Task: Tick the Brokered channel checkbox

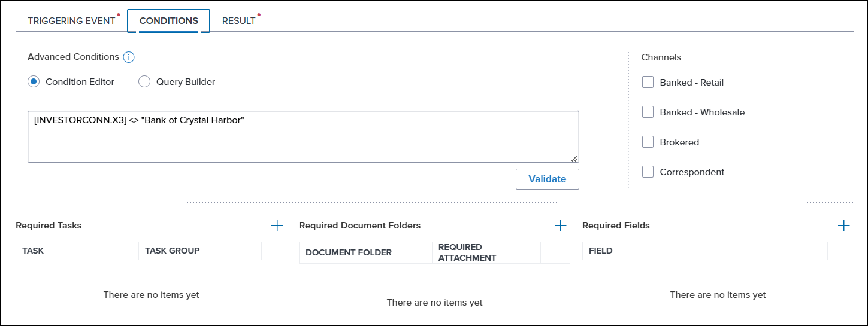Action: [648, 142]
